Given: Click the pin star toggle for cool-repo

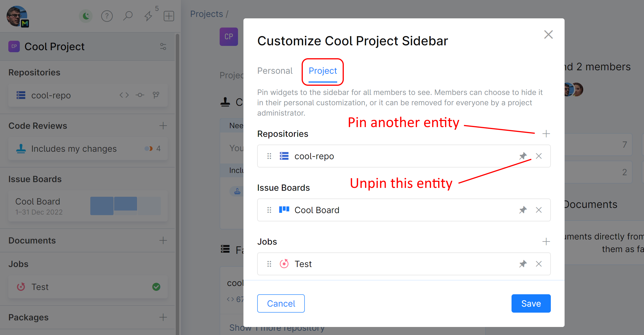Looking at the screenshot, I should click(x=523, y=155).
